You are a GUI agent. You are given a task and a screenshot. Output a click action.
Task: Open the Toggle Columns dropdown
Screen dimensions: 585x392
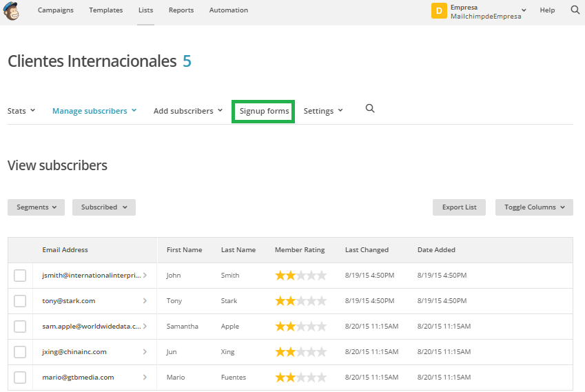point(534,207)
